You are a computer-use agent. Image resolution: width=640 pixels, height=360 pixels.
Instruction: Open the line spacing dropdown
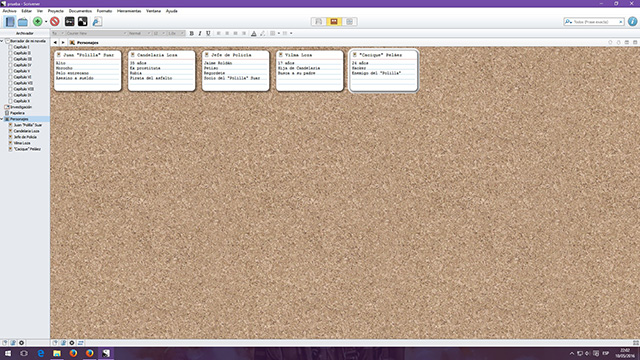[x=176, y=33]
